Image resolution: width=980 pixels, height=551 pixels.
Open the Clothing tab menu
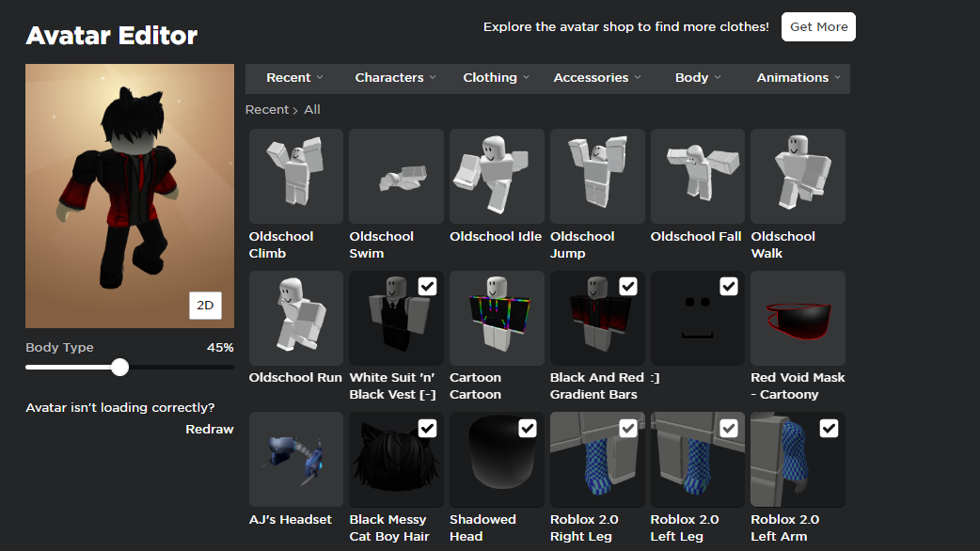[497, 78]
